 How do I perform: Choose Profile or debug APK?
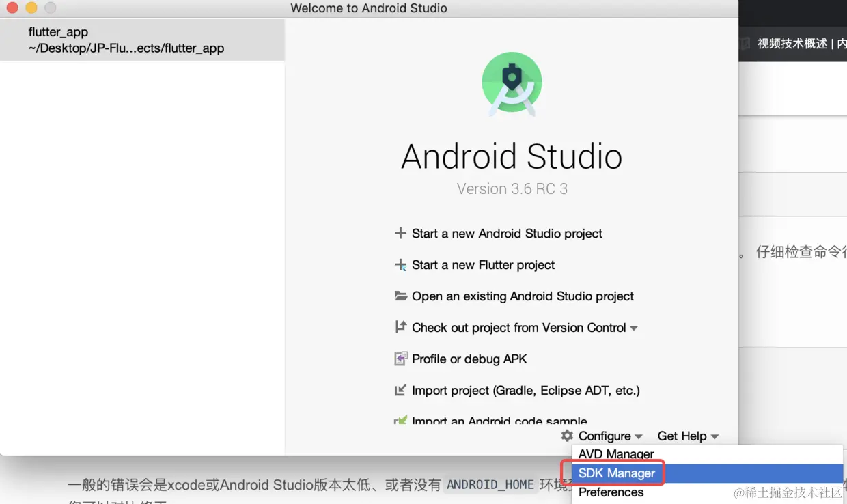pos(469,359)
